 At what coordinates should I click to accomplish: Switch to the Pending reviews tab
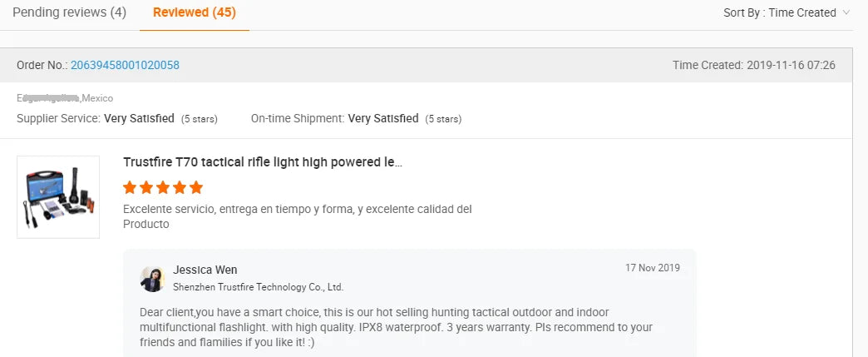pos(69,12)
